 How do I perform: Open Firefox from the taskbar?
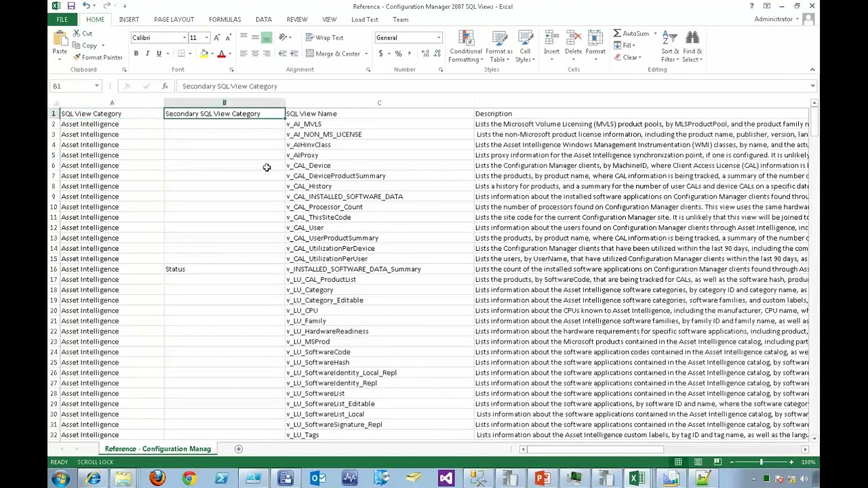tap(157, 479)
